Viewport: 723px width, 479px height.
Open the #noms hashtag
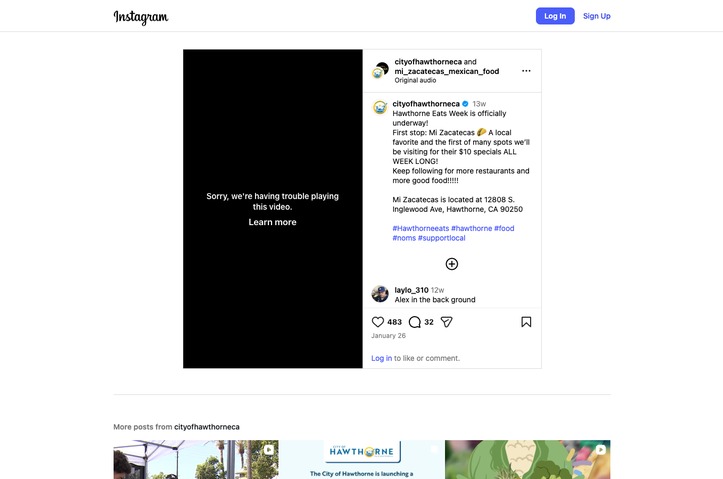404,238
